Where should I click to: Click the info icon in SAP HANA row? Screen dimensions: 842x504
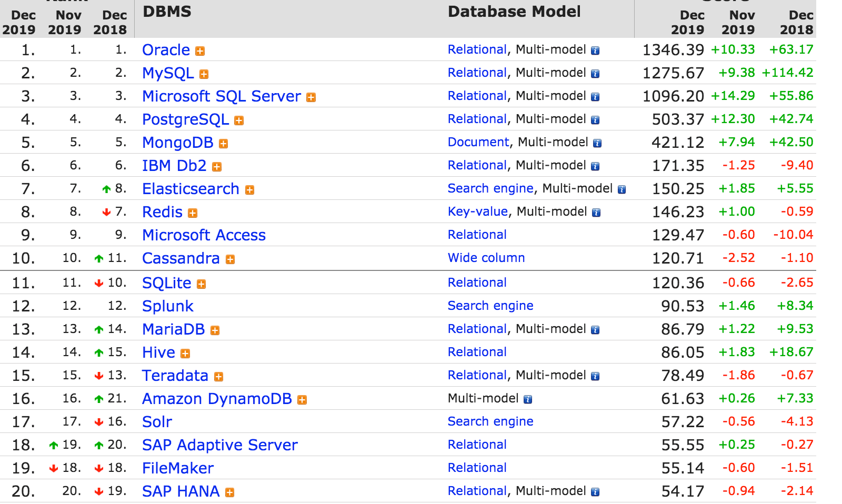595,492
